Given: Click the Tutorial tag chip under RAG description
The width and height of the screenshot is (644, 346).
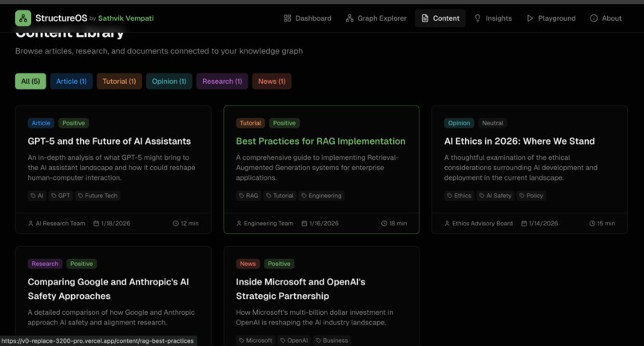Looking at the screenshot, I should 280,196.
